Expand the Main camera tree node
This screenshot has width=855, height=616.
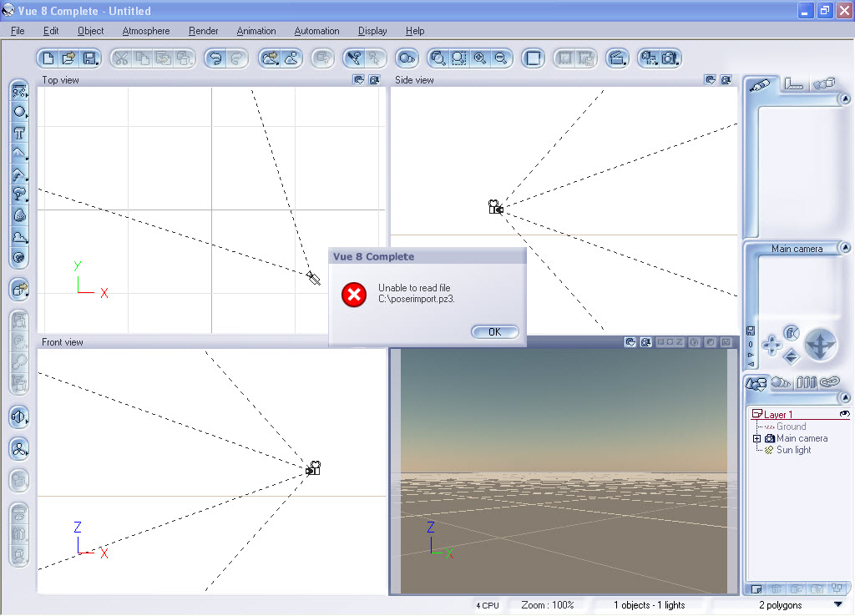[757, 438]
